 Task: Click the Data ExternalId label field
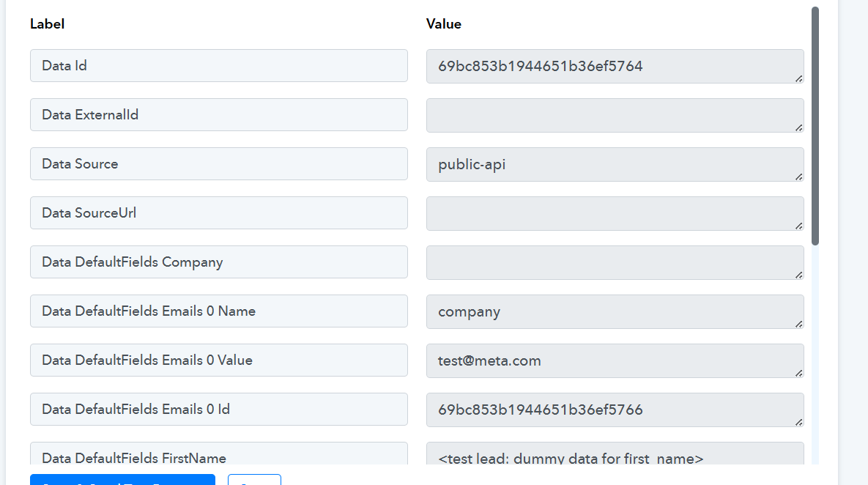(218, 115)
